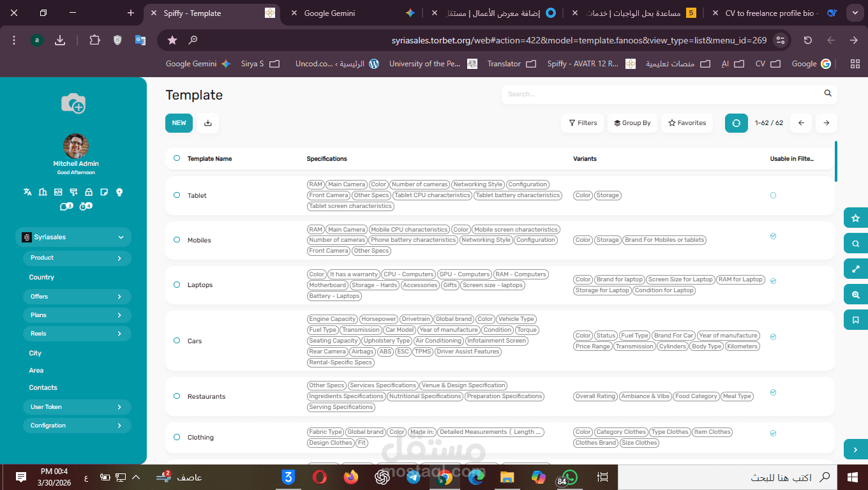Reload the page with browser refresh icon
The height and width of the screenshot is (490, 868).
pos(808,40)
